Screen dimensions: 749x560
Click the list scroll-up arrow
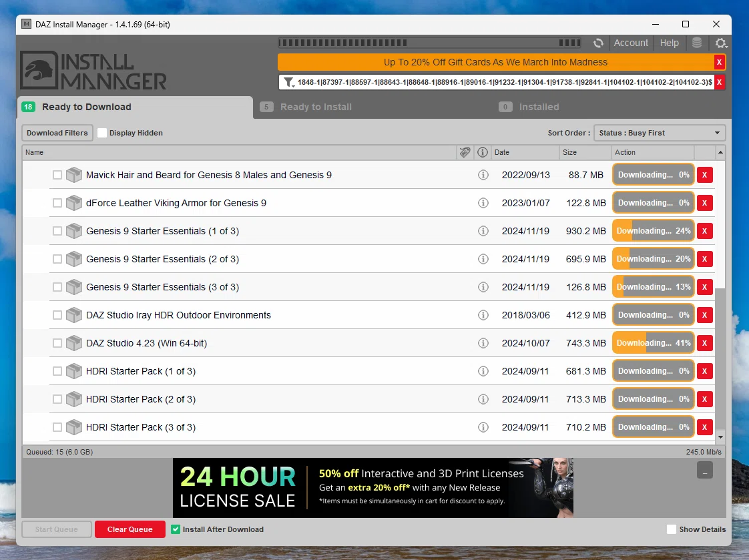tap(720, 152)
